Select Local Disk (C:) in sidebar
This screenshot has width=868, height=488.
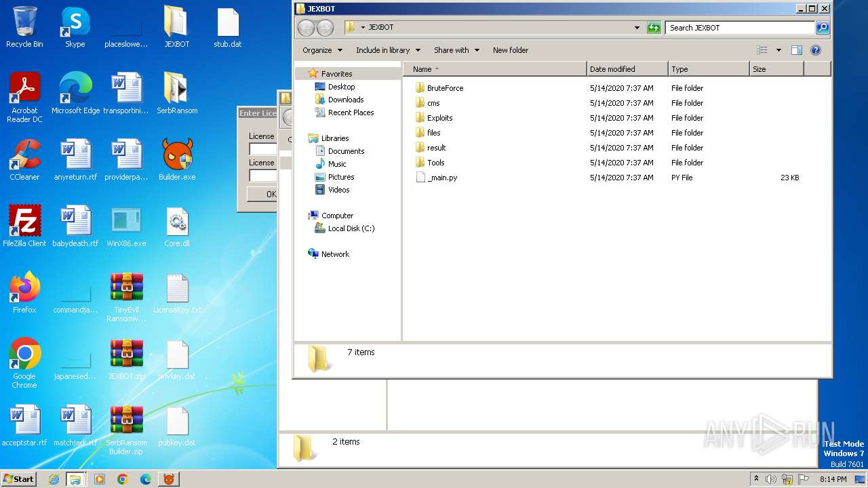tap(351, 228)
